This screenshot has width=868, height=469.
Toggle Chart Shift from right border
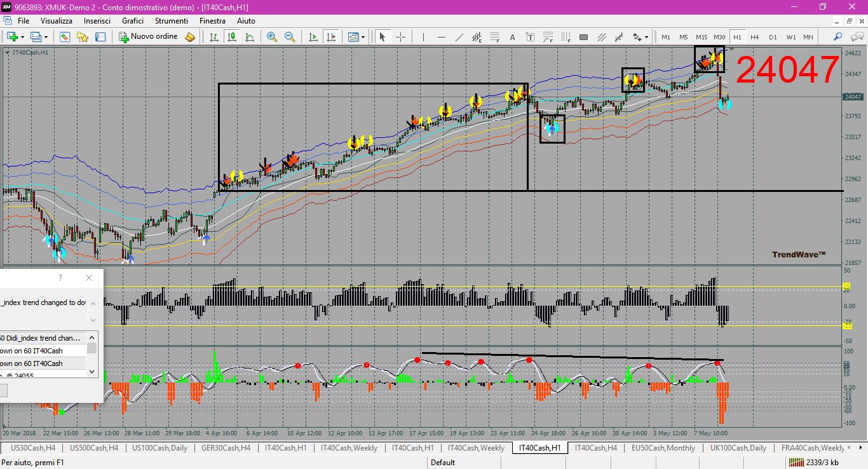pos(330,37)
